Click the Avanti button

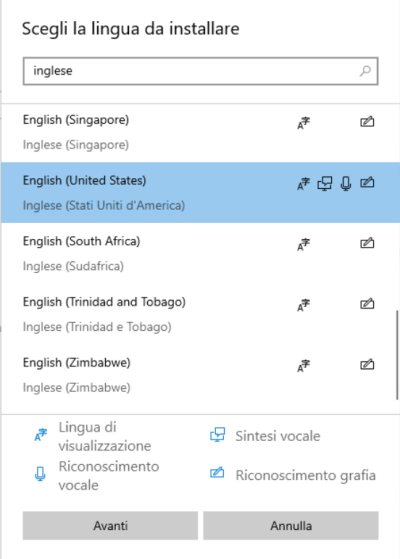click(x=110, y=525)
